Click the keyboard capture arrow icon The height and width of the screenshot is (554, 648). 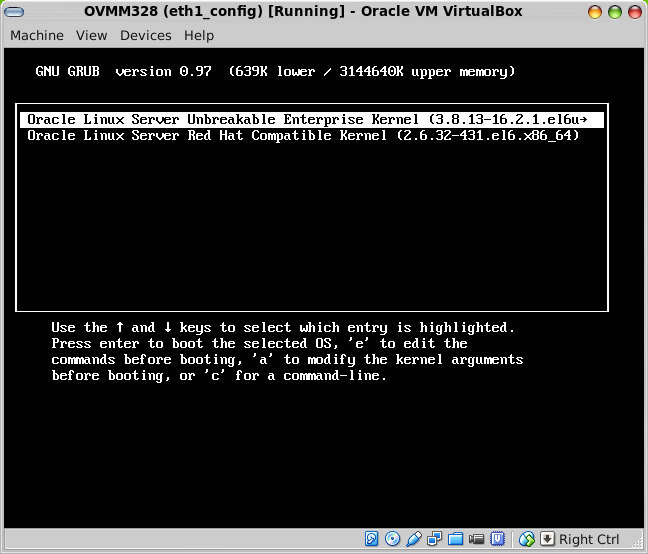coord(548,539)
